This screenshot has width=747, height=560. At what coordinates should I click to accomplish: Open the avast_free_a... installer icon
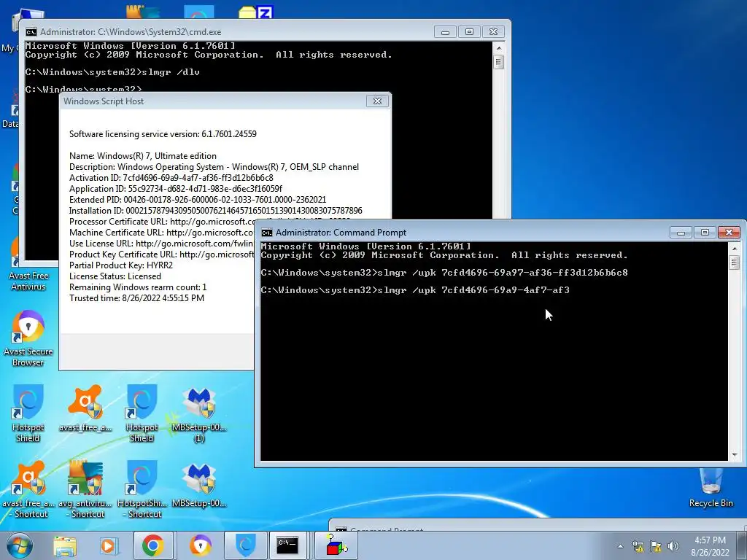click(85, 408)
